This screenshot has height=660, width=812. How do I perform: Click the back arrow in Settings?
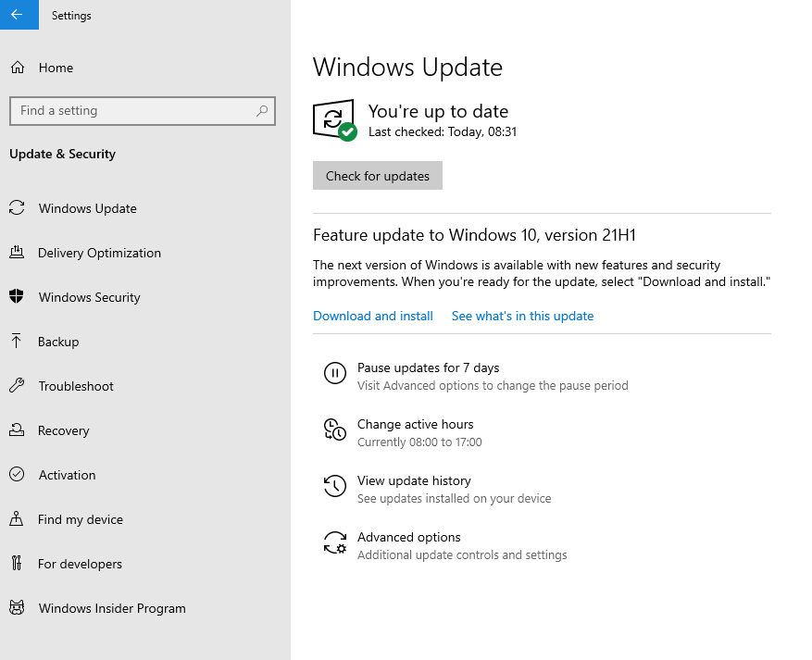(19, 15)
